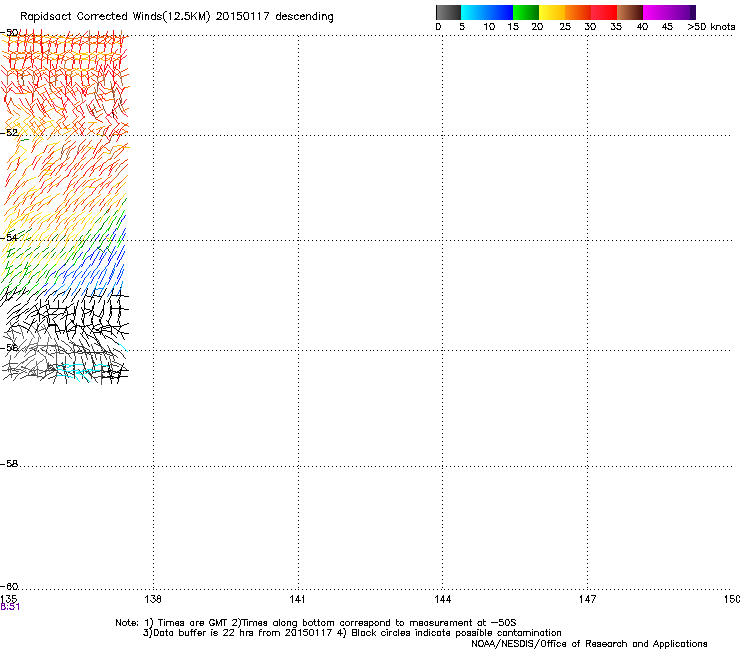The image size is (740, 650).
Task: Click the gray 0-5 knots color swatch
Action: click(448, 12)
